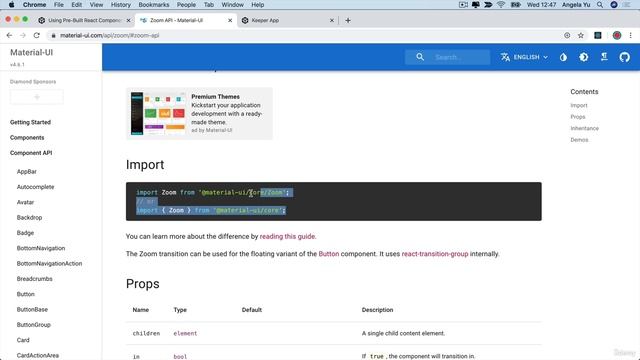Open AppBar API page

27,172
